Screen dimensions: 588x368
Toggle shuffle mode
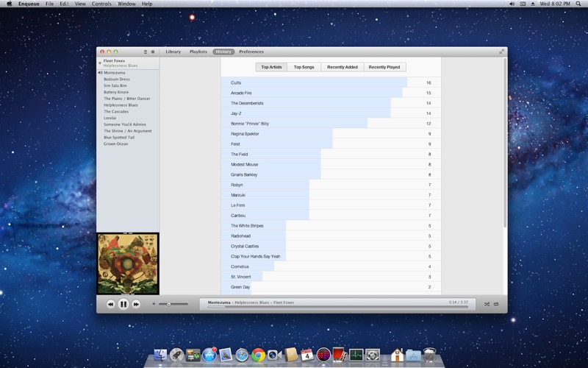coord(487,304)
